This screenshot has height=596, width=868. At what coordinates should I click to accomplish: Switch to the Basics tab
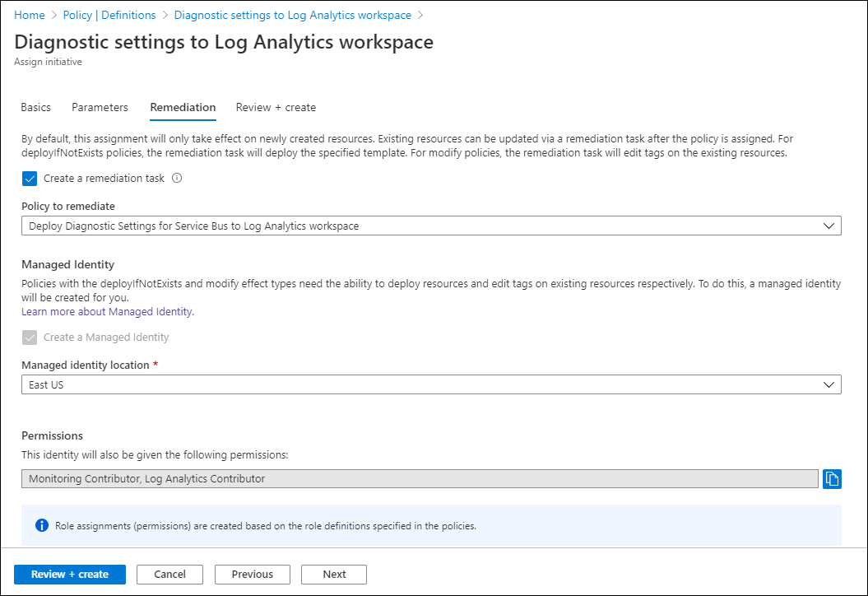36,107
